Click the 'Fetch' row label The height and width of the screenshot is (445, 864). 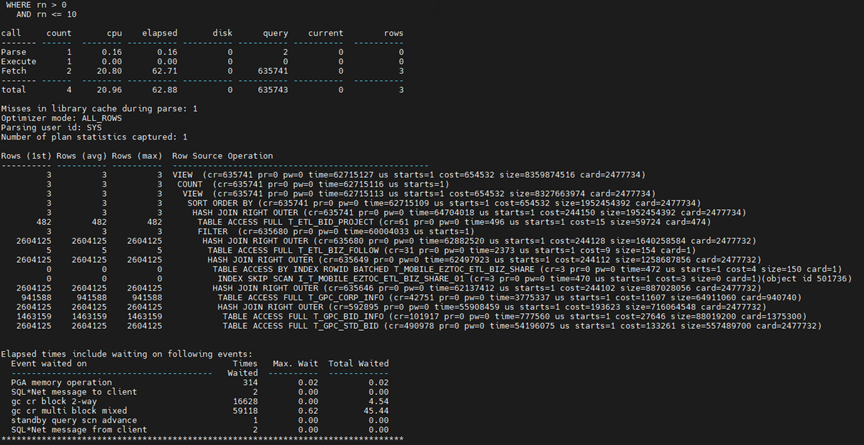click(13, 70)
